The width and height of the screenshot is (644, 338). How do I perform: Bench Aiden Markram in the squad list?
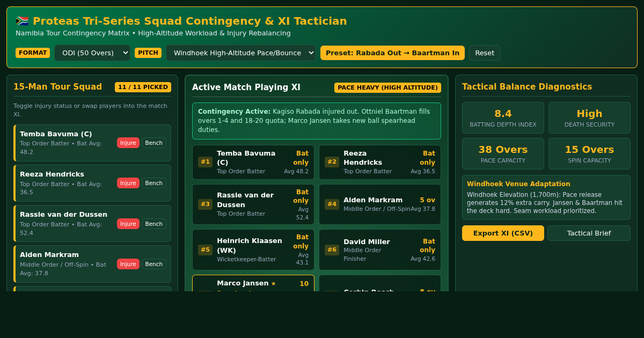pos(154,264)
